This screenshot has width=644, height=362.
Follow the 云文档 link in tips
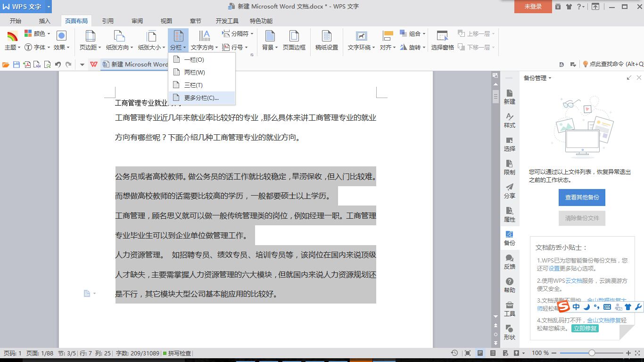point(574,281)
